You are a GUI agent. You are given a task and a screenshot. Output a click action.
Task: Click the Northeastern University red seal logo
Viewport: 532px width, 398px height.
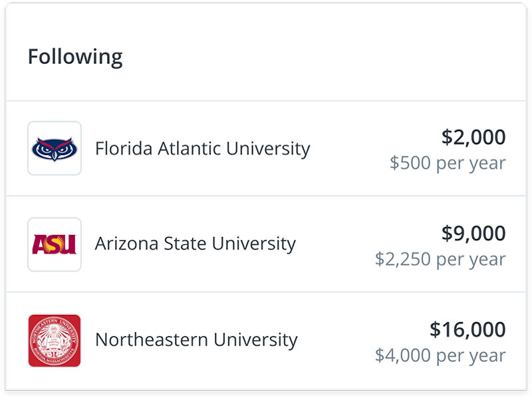pyautogui.click(x=55, y=340)
